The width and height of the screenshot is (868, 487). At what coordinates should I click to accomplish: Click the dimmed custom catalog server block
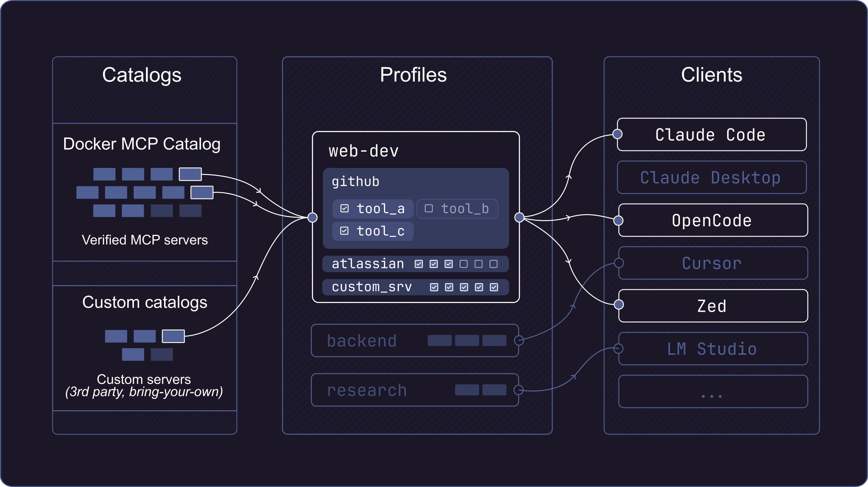(x=162, y=354)
